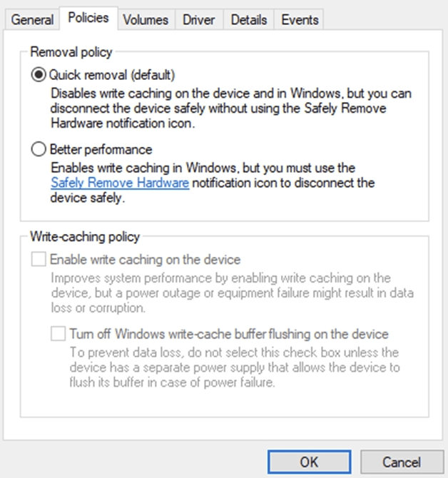The image size is (448, 478).
Task: Toggle write-cache buffer flushing checkbox
Action: 58,334
